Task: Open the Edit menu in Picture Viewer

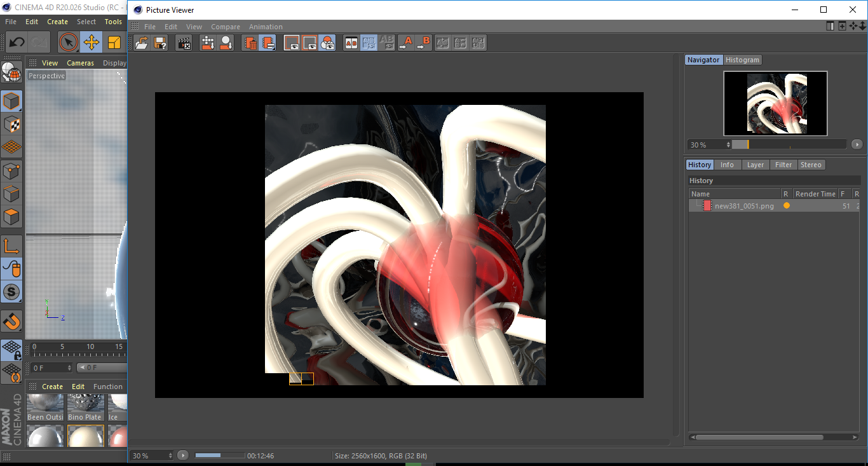Action: click(171, 27)
